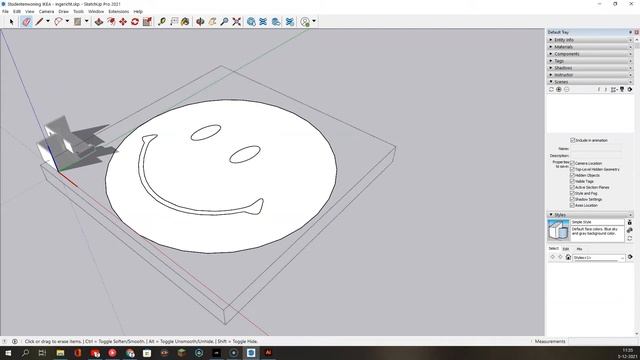
Task: Expand the Shadows panel
Action: point(590,68)
